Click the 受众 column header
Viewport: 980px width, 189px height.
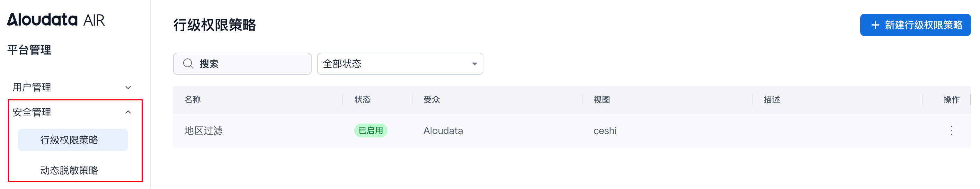[431, 100]
